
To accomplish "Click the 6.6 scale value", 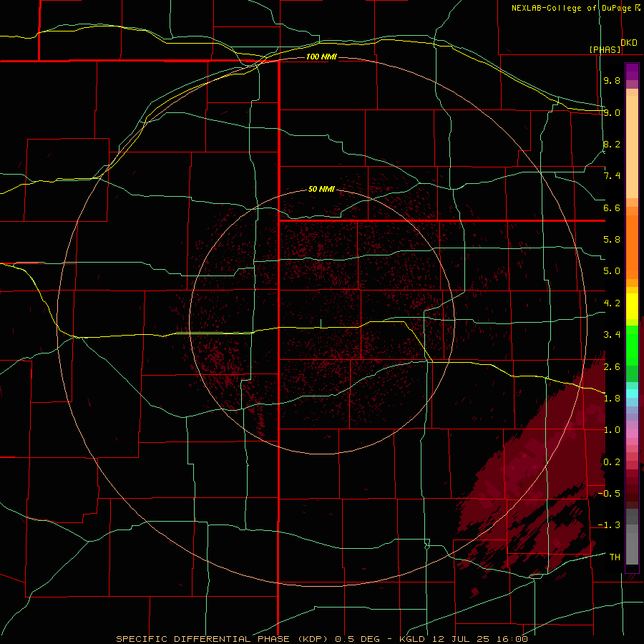I will coord(612,208).
